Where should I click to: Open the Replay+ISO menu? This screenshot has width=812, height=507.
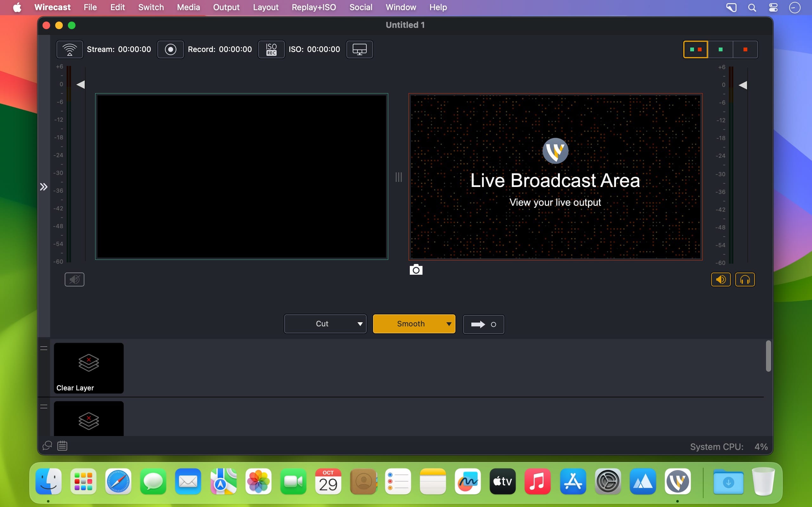[x=313, y=7]
